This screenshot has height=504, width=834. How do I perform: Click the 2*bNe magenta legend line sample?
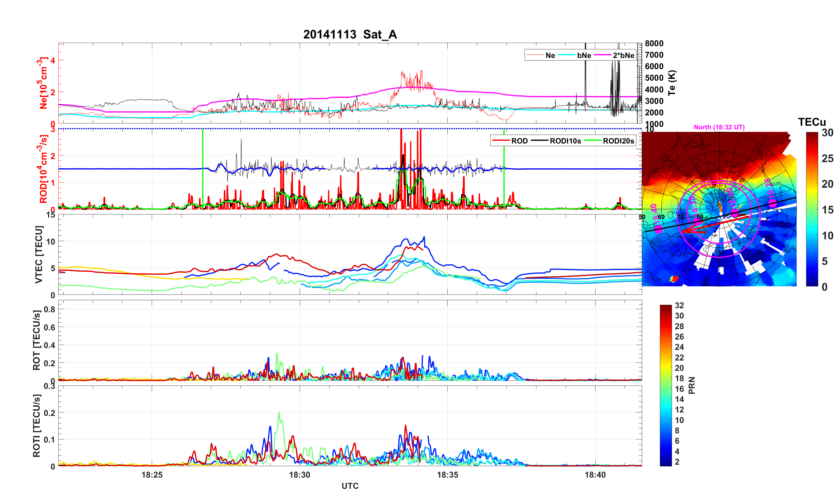click(602, 55)
